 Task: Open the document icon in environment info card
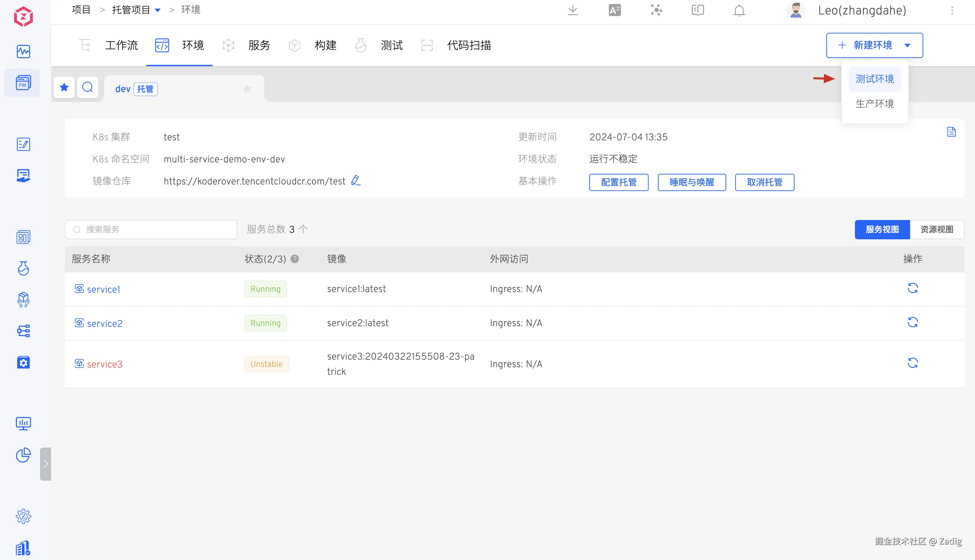tap(951, 132)
